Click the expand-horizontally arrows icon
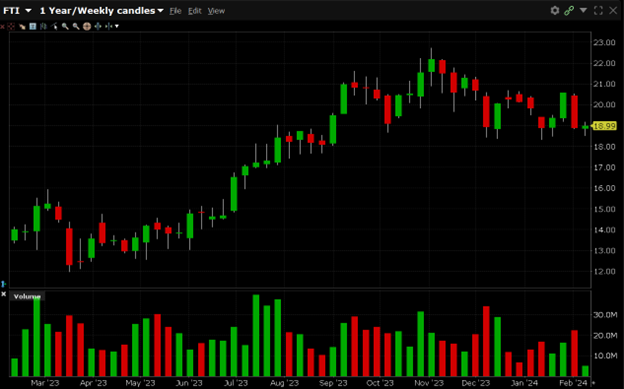 pos(98,26)
